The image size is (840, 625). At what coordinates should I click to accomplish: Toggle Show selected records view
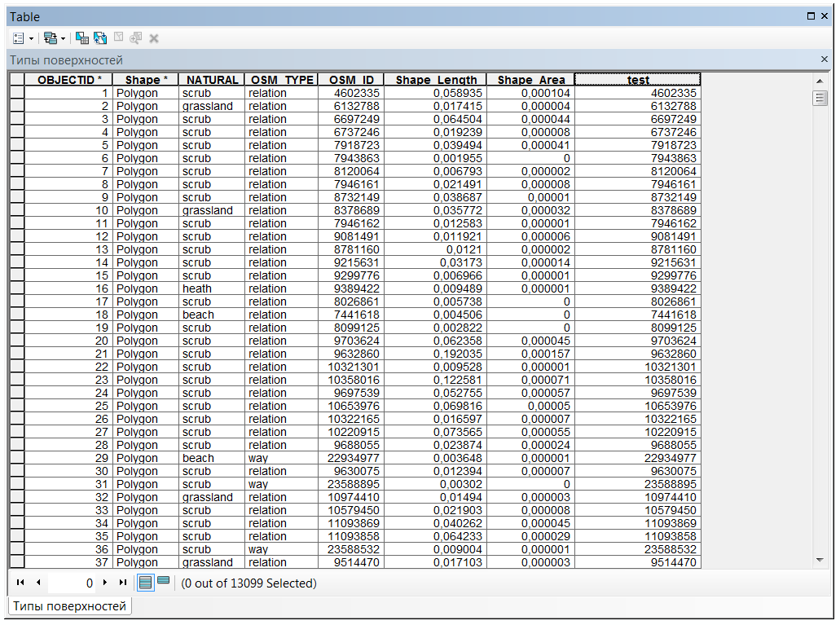tap(164, 582)
